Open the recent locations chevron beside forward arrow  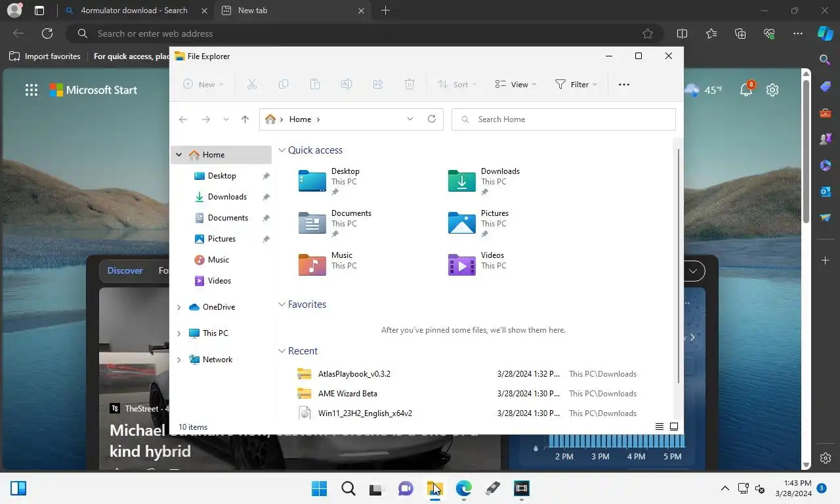[x=226, y=119]
